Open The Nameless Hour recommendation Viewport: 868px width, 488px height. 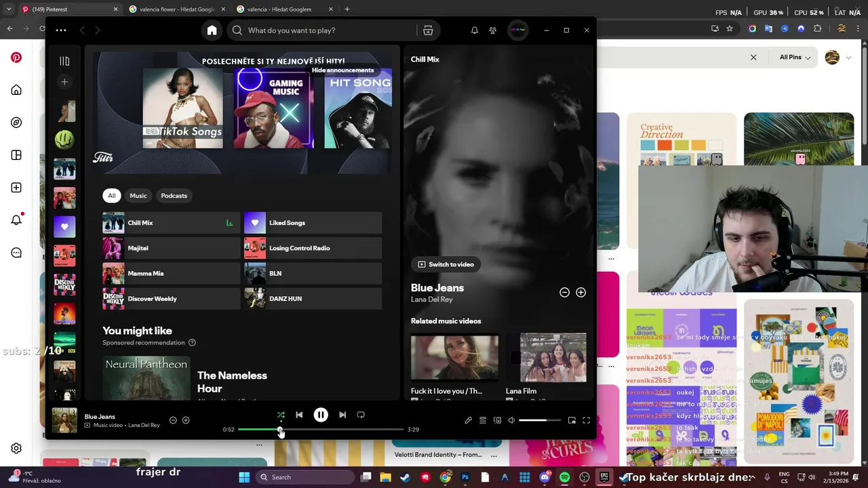coord(232,382)
